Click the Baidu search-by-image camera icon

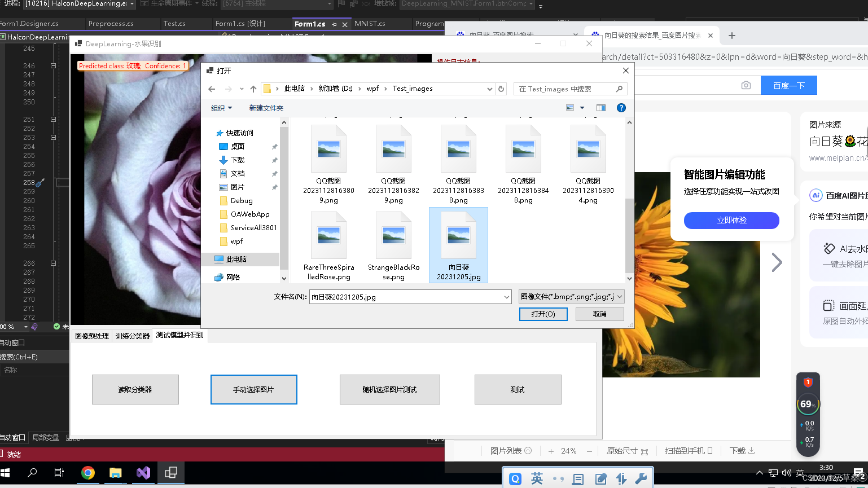click(x=746, y=85)
